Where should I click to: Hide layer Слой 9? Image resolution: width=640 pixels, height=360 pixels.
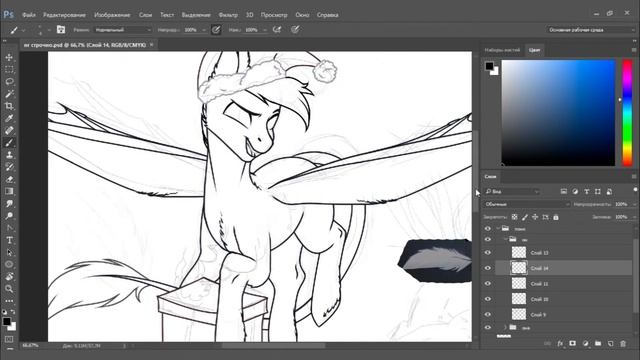tap(488, 315)
